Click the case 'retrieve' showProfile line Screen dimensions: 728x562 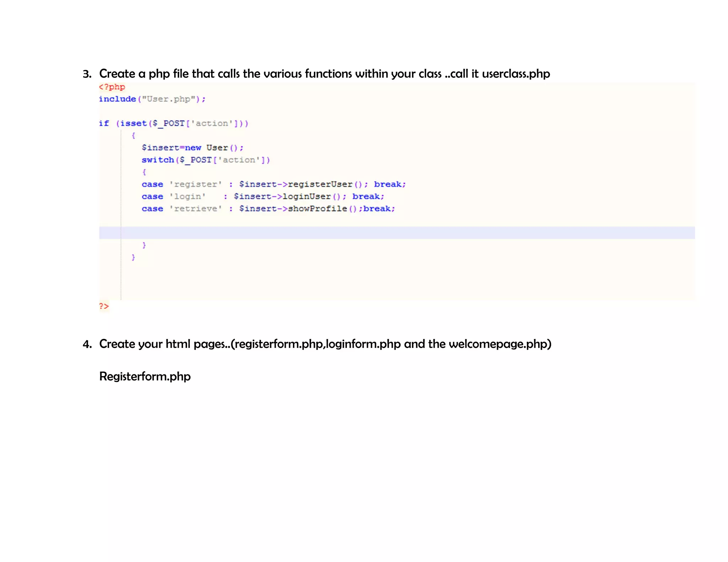(268, 209)
